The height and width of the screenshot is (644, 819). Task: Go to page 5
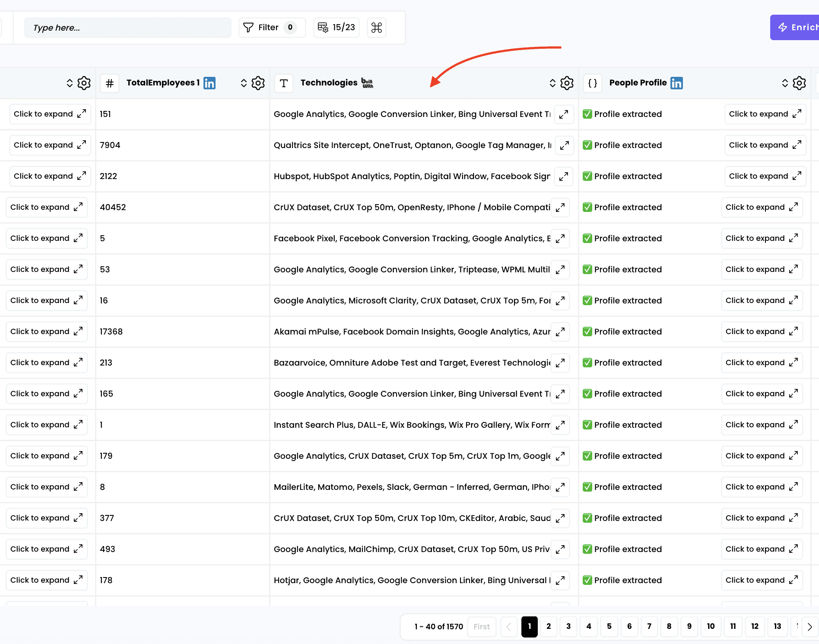coord(609,626)
